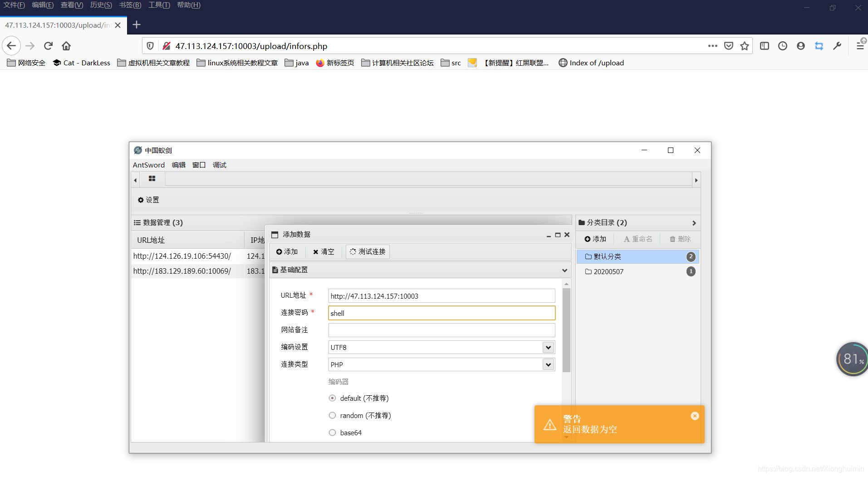Toggle the browser sidebar icon
Screen dimensions: 868x477
pos(765,46)
